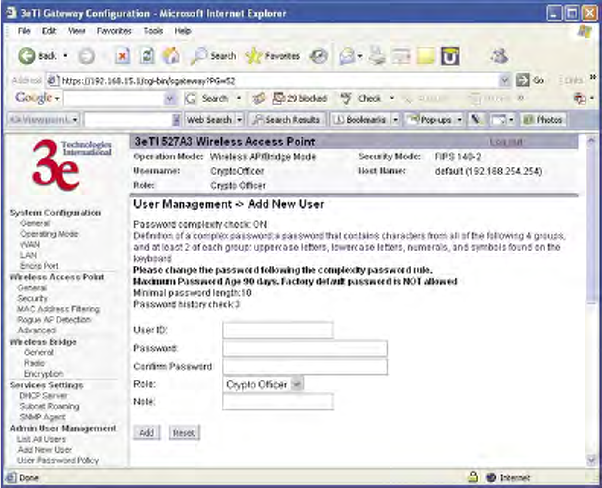Open Add New User sidebar link
Screen dimensions: 602x488
pyautogui.click(x=45, y=450)
